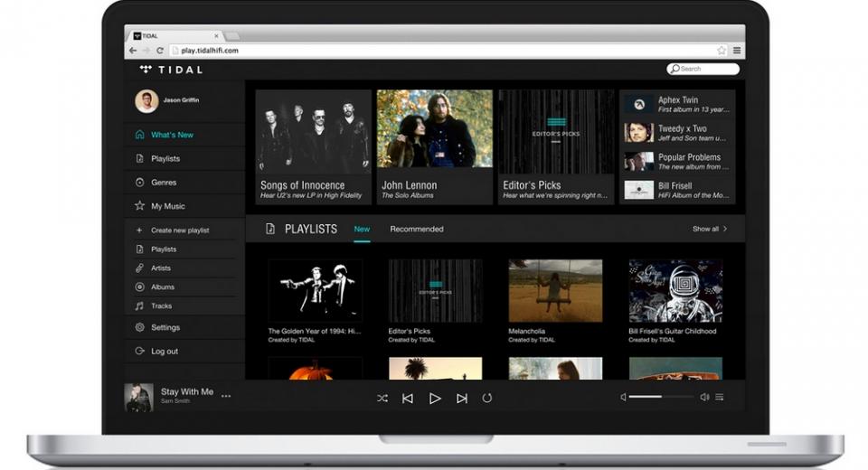868x470 pixels.
Task: Bookmark the page with the star icon
Action: click(722, 51)
